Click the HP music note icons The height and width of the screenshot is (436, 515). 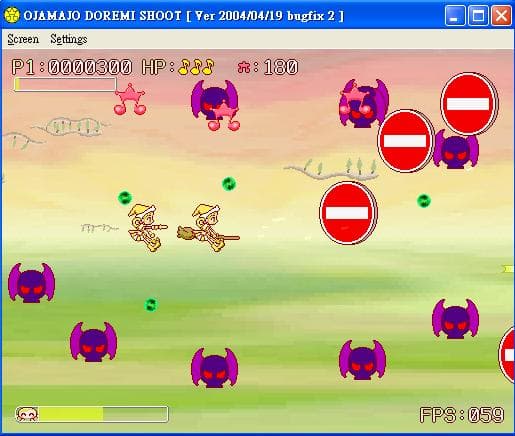click(x=196, y=67)
